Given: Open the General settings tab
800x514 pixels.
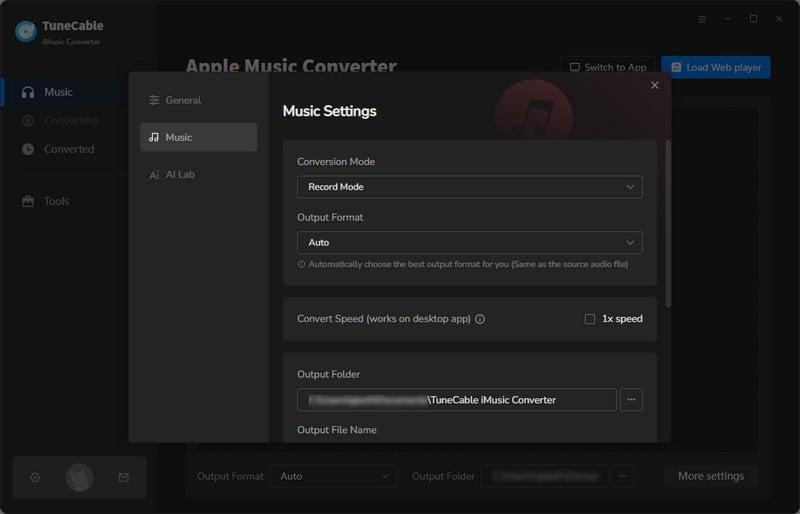Looking at the screenshot, I should pyautogui.click(x=198, y=100).
